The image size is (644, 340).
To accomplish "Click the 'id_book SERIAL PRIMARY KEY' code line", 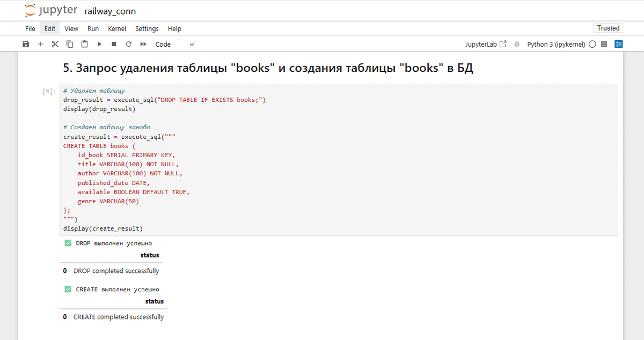I will pos(127,155).
